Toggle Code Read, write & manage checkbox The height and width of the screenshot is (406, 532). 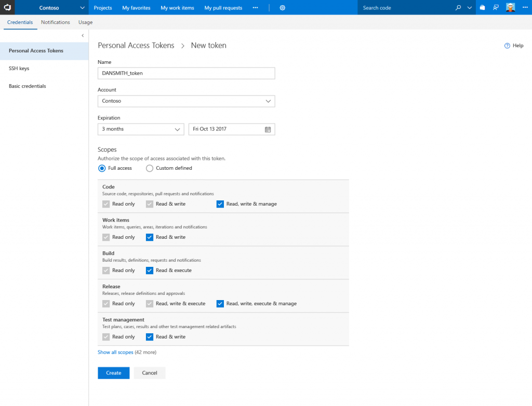220,204
